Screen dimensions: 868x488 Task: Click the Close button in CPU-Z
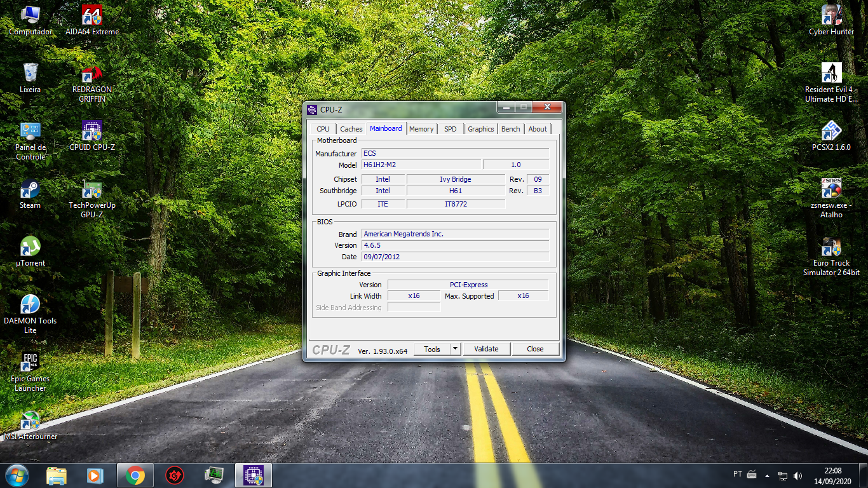pos(535,349)
